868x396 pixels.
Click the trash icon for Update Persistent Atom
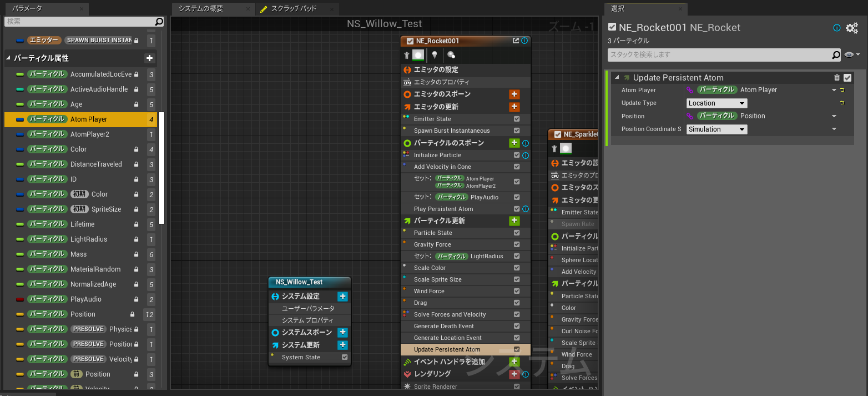point(837,78)
